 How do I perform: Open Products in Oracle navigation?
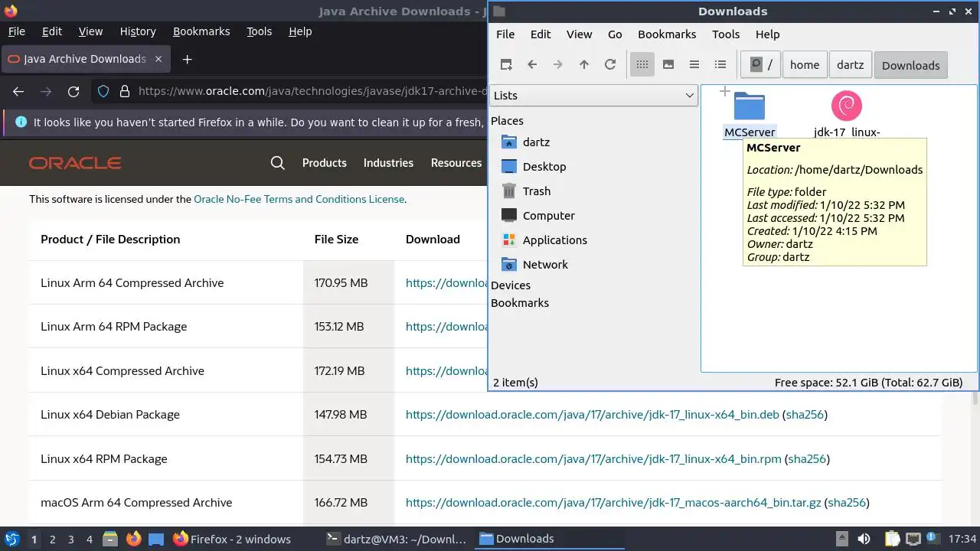[325, 163]
